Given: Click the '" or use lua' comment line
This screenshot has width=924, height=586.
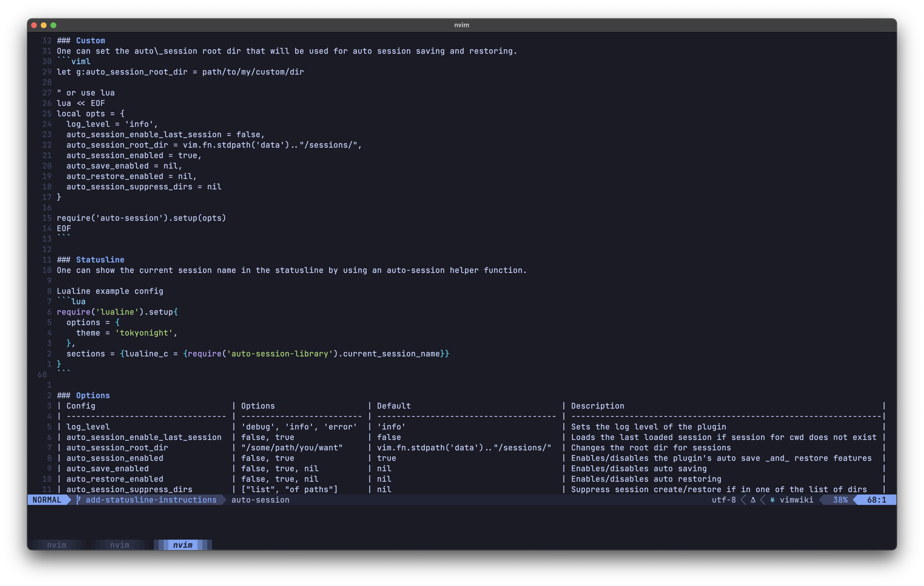Looking at the screenshot, I should coord(86,93).
